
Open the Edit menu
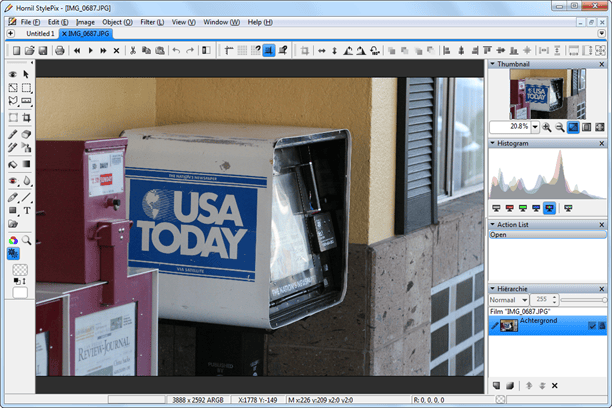click(x=58, y=22)
